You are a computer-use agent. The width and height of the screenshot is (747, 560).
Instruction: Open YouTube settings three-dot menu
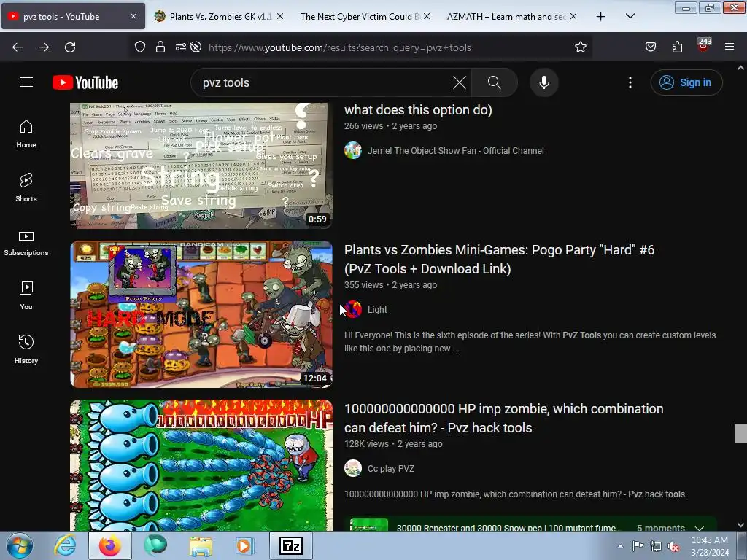click(630, 82)
